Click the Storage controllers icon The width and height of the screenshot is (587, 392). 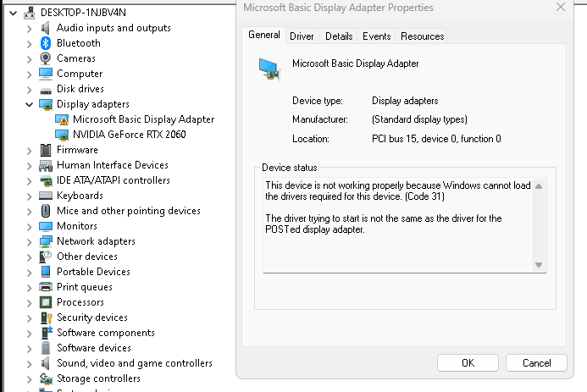(46, 379)
